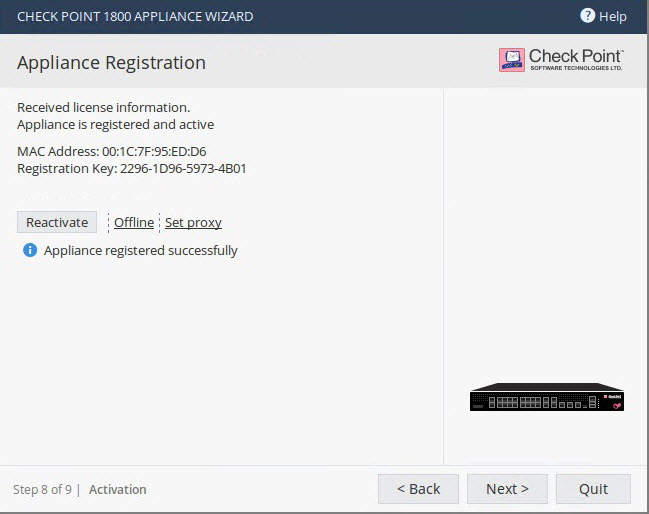Open the Set proxy link
The image size is (649, 514).
click(193, 223)
